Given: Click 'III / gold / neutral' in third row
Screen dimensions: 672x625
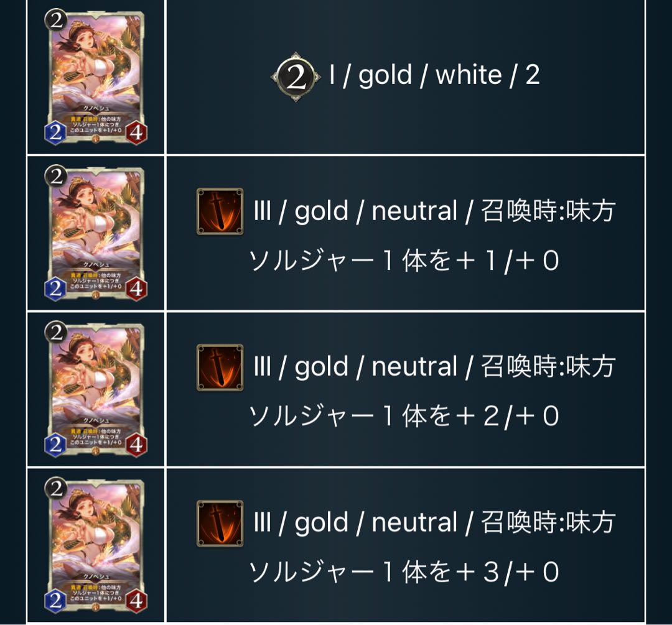Looking at the screenshot, I should tap(356, 367).
